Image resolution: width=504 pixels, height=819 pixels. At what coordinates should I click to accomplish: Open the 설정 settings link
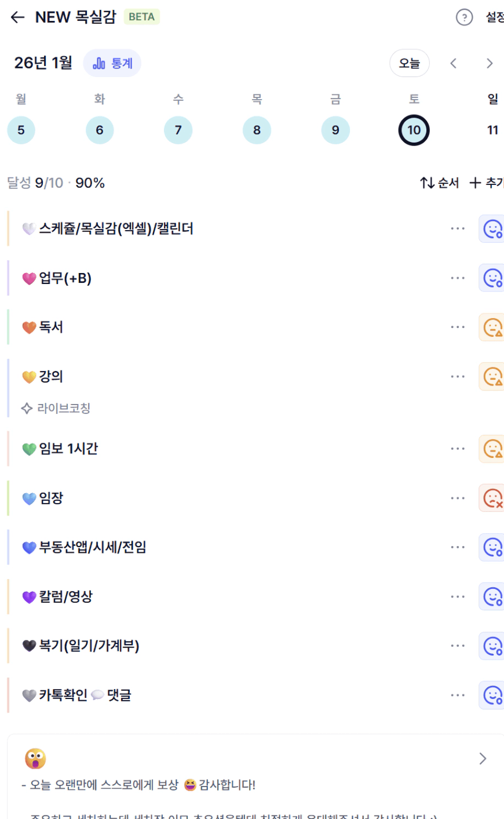coord(494,17)
